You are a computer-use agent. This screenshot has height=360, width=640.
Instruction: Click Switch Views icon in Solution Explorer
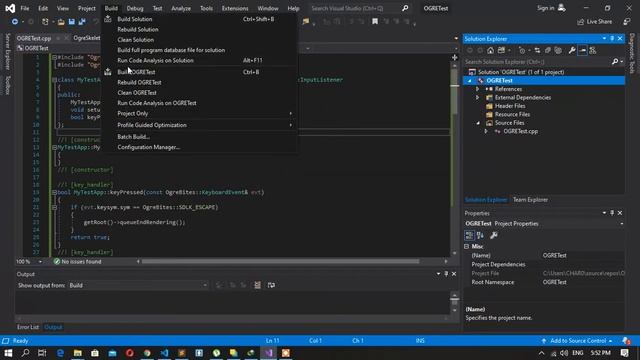502,50
